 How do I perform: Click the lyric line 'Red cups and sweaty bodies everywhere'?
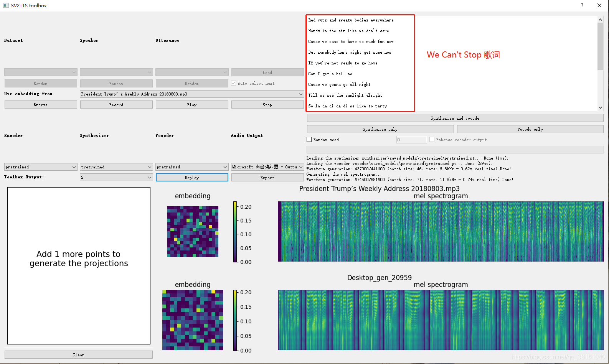351,20
